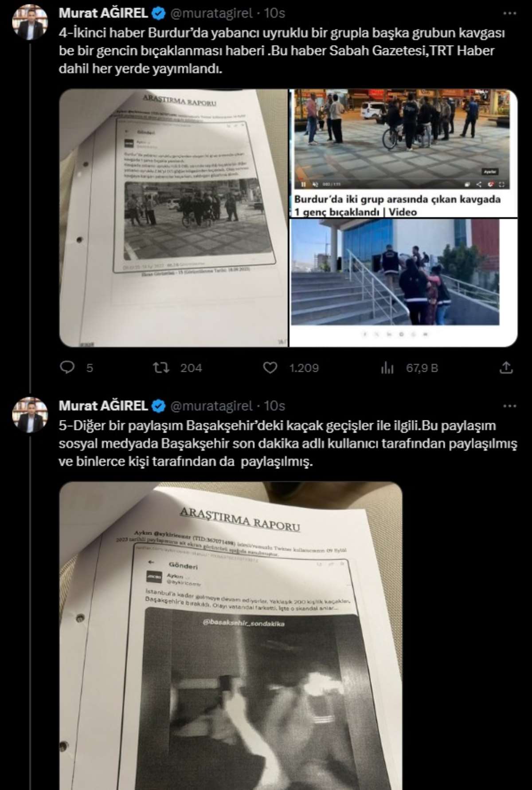This screenshot has height=790, width=532.
Task: Open more options on the first tweet
Action: click(510, 14)
